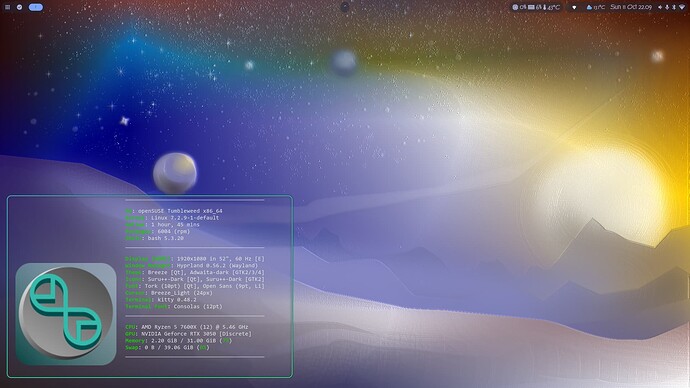Click the 'Linux 7.2.9-1-default' kernel text
The height and width of the screenshot is (388, 690).
[x=185, y=217]
